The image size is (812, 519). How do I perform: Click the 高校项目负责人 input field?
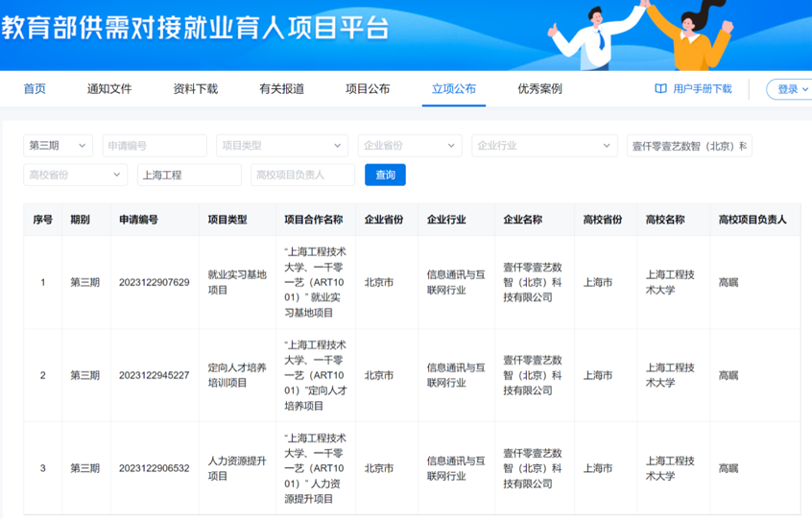click(302, 175)
